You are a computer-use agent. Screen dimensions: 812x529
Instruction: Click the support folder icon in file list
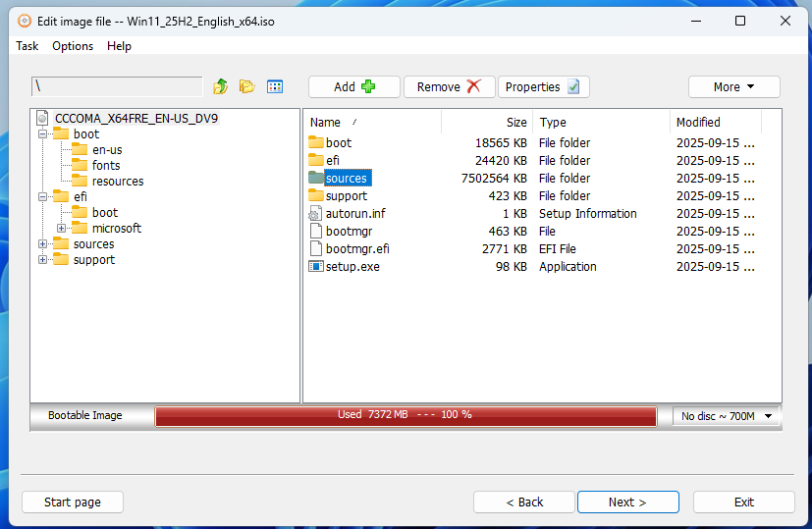(316, 195)
